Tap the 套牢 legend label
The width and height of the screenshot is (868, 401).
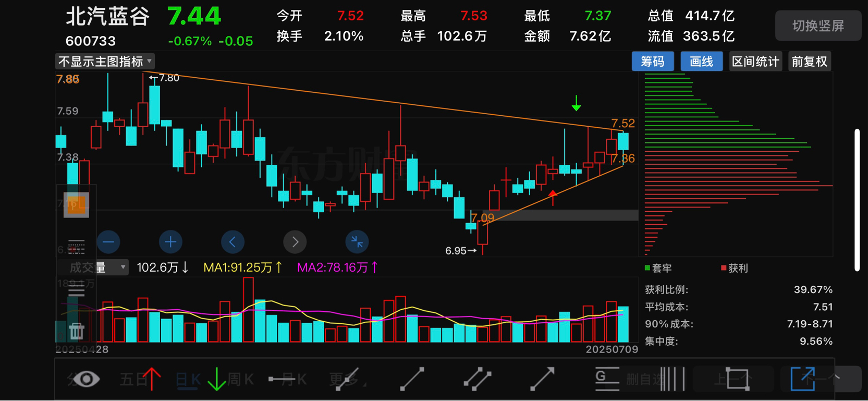click(x=658, y=268)
